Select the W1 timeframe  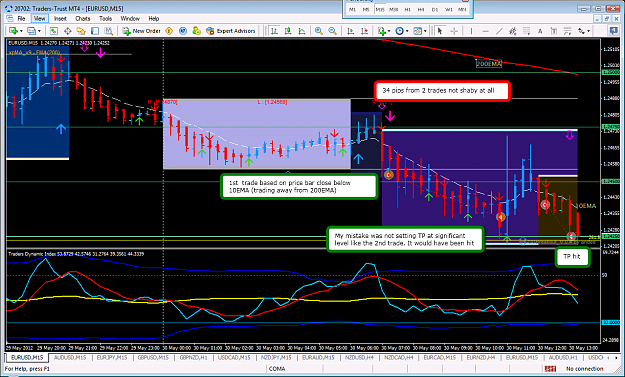pyautogui.click(x=449, y=9)
